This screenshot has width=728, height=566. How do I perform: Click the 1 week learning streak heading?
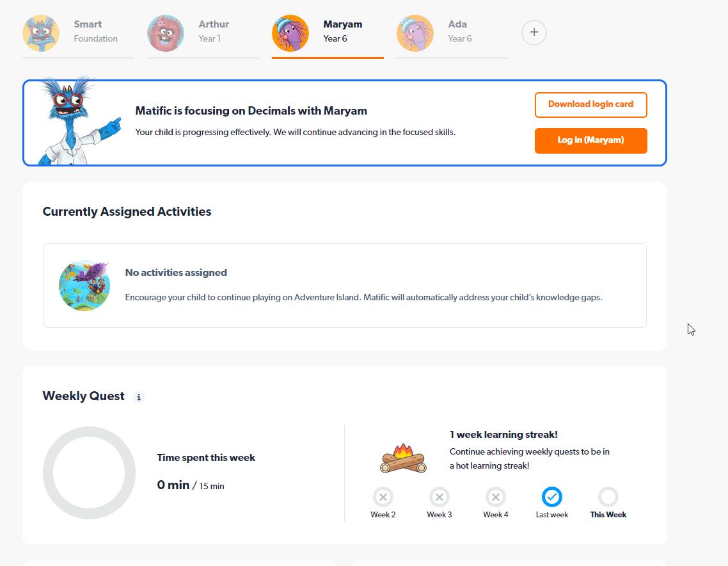(503, 435)
